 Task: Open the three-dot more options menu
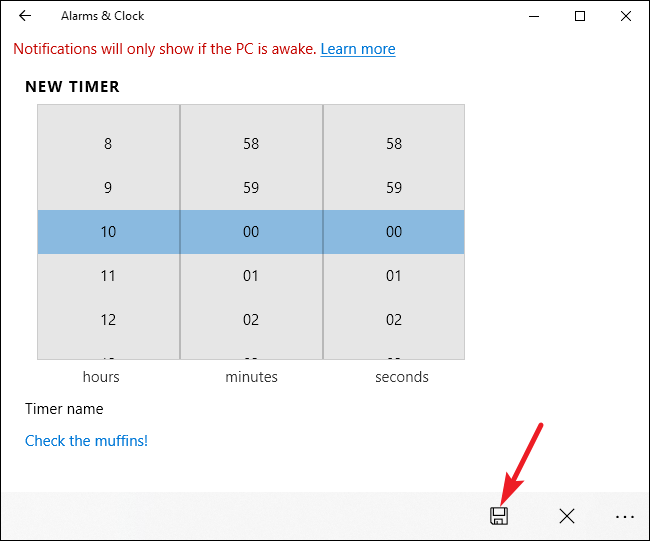[625, 516]
